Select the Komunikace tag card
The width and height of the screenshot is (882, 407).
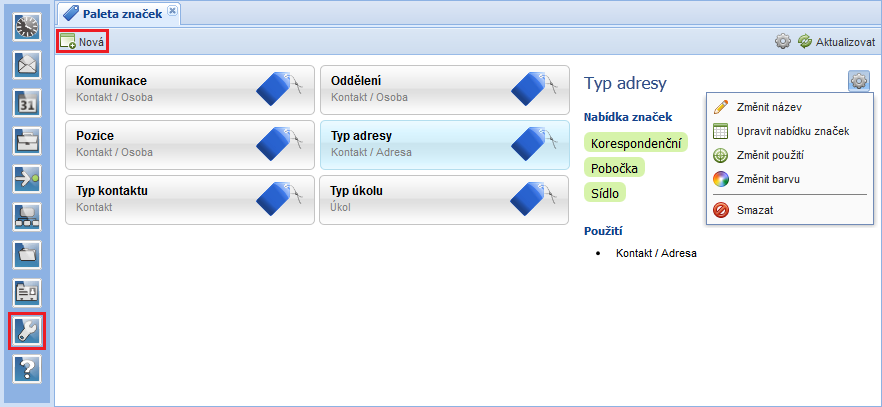click(x=189, y=88)
